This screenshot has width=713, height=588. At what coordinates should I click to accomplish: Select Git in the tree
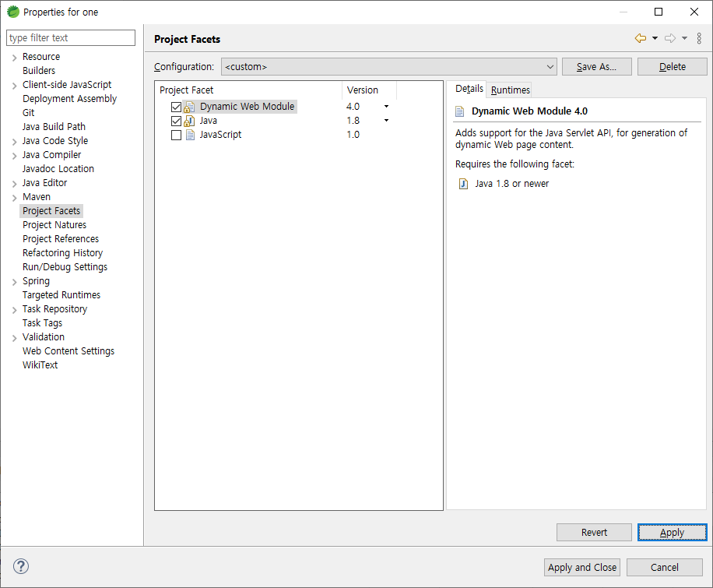pos(28,113)
